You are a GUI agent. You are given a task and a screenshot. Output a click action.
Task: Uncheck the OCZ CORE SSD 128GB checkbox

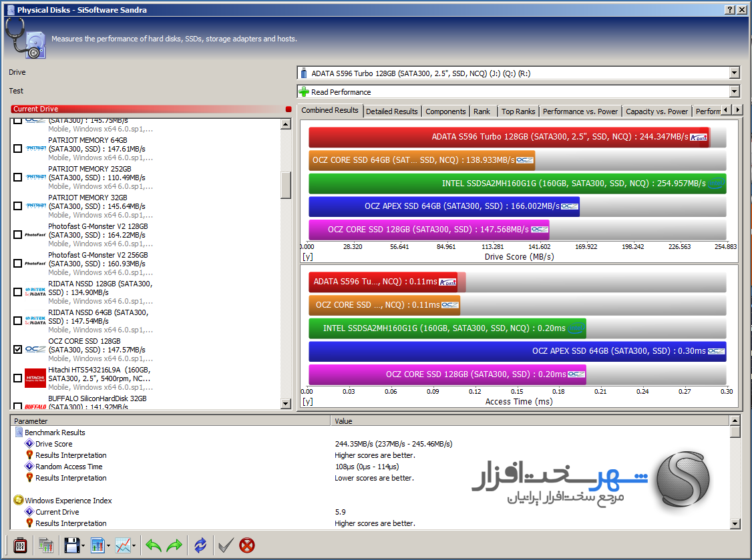coord(18,350)
